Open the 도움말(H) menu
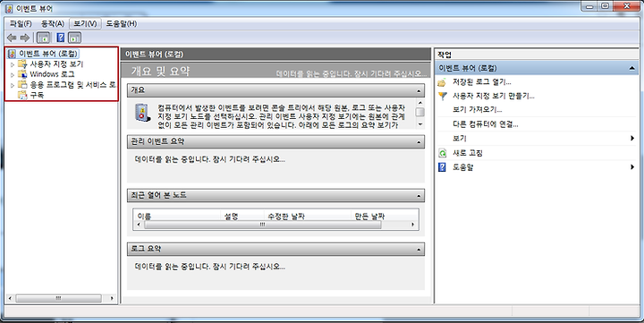644x323 pixels. click(121, 23)
